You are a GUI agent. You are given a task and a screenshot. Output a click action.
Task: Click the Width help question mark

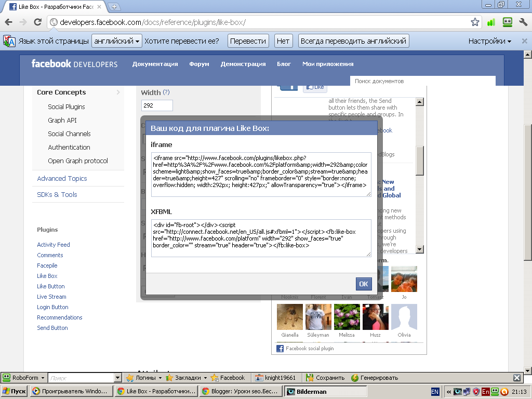tap(166, 92)
